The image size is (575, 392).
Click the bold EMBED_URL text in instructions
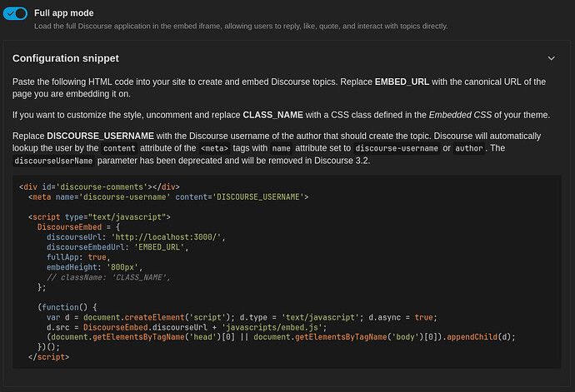tap(402, 82)
